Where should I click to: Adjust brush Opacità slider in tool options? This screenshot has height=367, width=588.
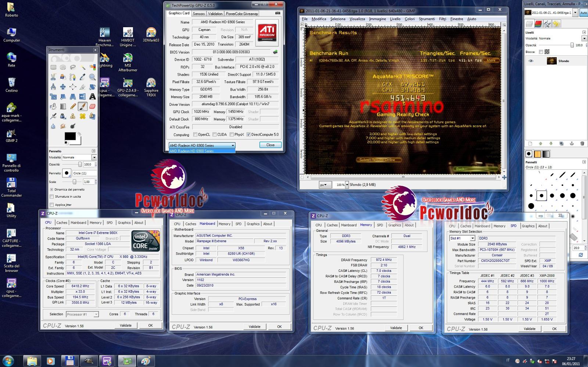80,164
